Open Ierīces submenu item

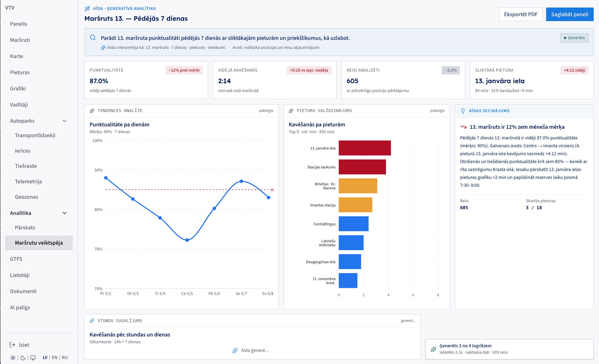(39, 151)
